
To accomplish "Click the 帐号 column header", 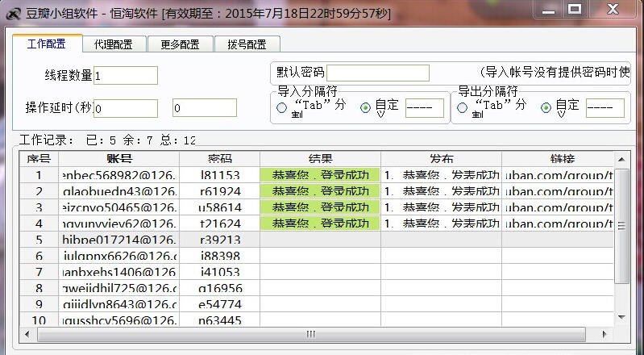I will [x=119, y=159].
